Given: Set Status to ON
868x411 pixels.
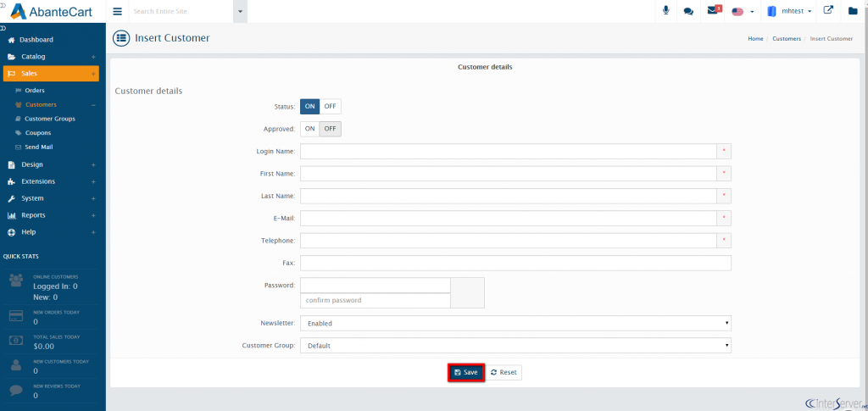Looking at the screenshot, I should pos(310,106).
